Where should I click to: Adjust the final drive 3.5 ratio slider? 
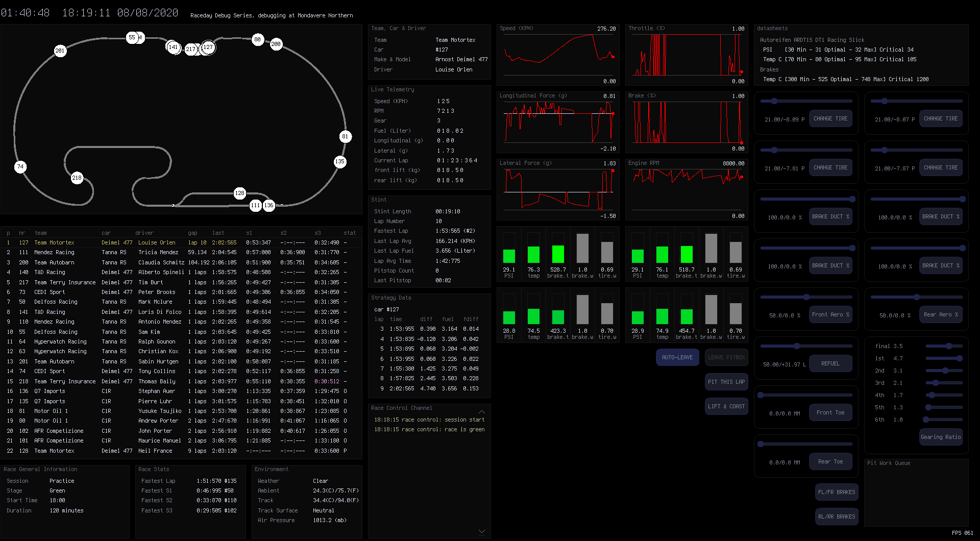[948, 346]
